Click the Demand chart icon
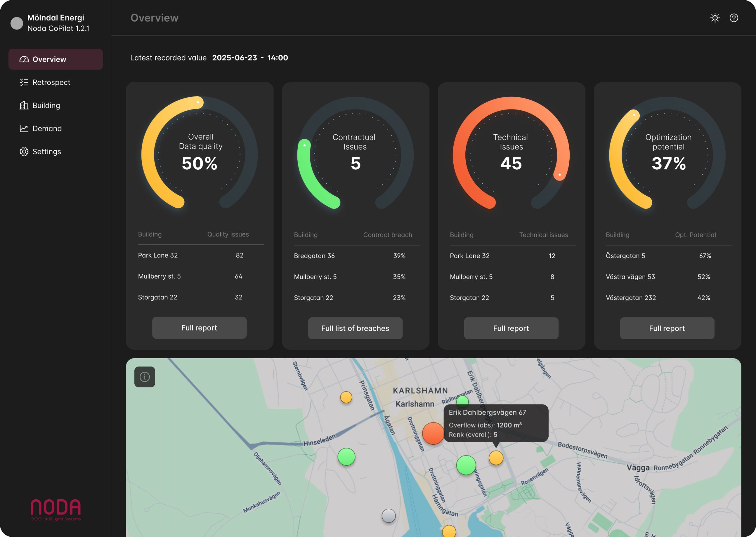This screenshot has height=537, width=756. click(24, 128)
